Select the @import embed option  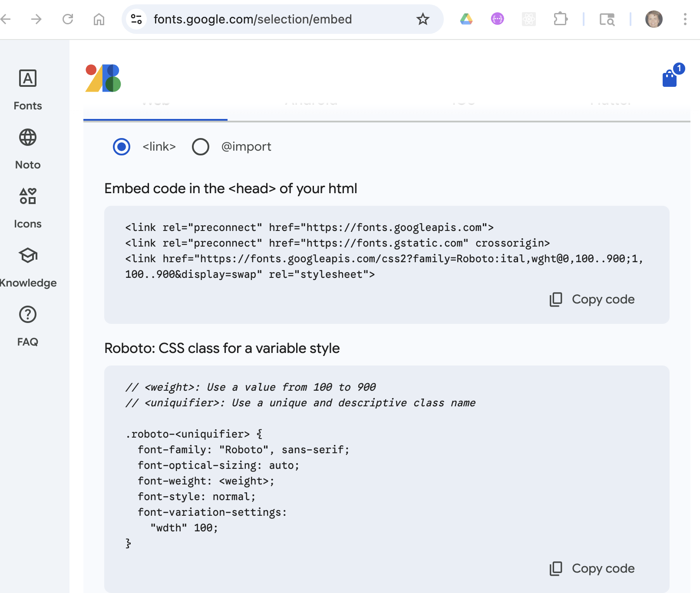(x=201, y=147)
